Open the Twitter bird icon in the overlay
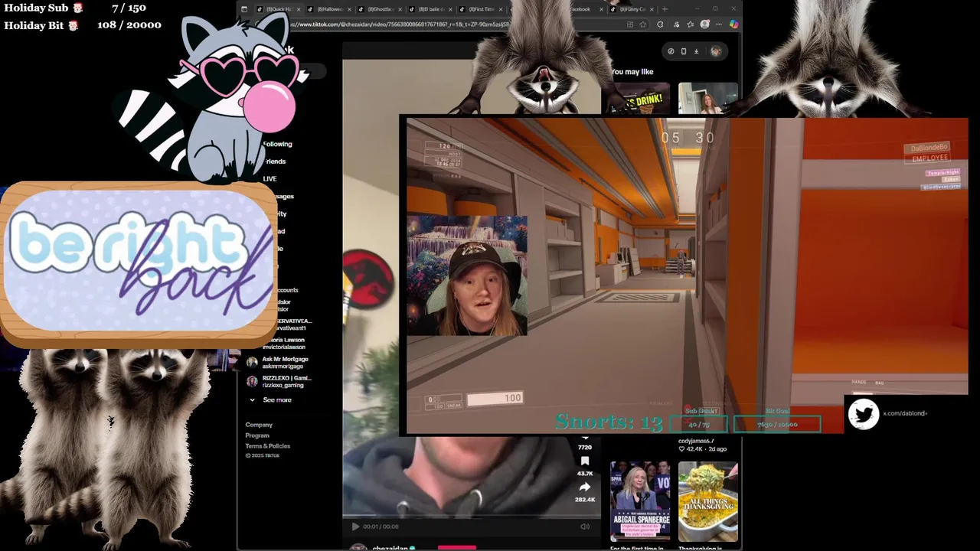980x551 pixels. (x=864, y=414)
